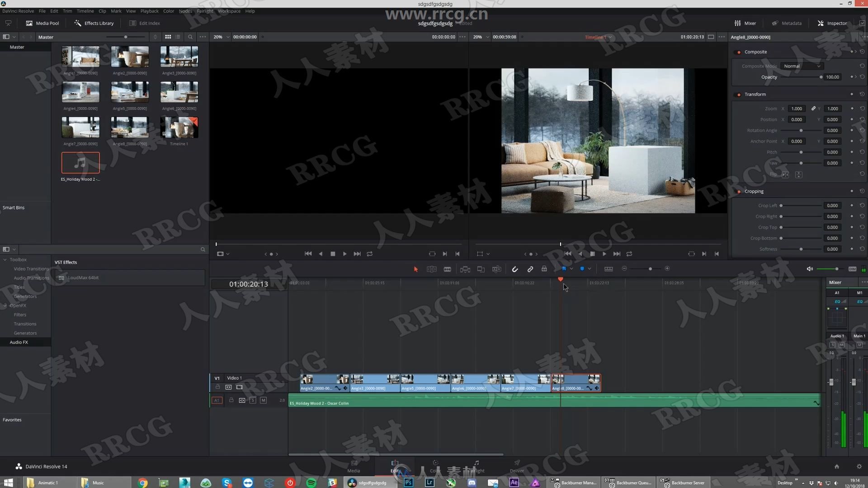
Task: Toggle the Composite section enable dot
Action: click(x=739, y=52)
